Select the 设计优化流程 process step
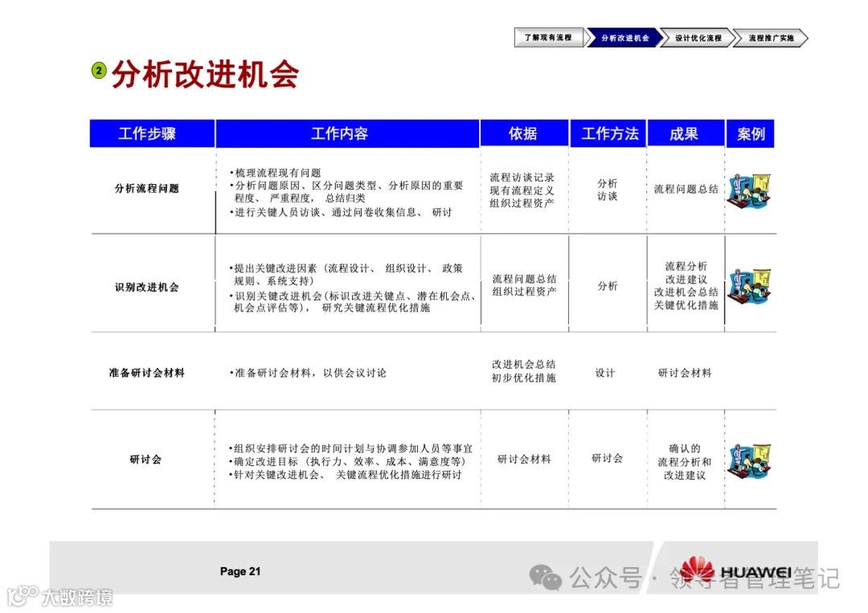Image resolution: width=868 pixels, height=613 pixels. click(700, 37)
